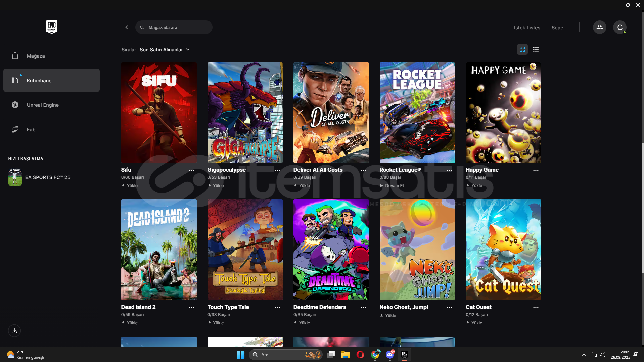Open the friends icon
Image resolution: width=644 pixels, height=362 pixels.
[600, 27]
